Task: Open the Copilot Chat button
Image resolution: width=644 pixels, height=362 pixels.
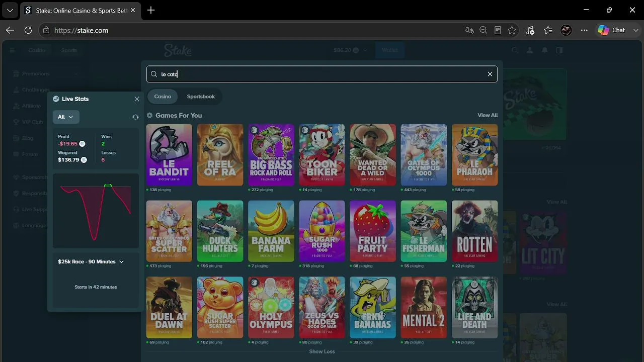Action: pyautogui.click(x=612, y=30)
